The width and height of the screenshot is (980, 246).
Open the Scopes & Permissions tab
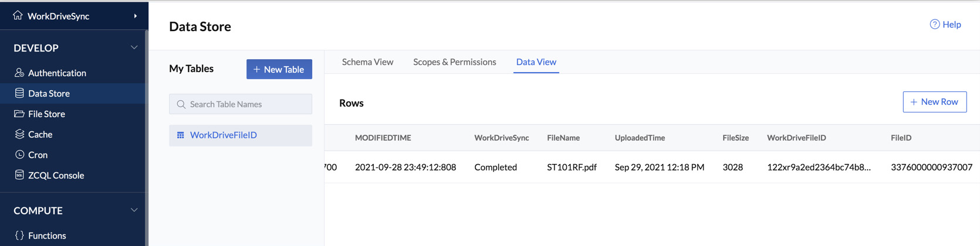[454, 62]
